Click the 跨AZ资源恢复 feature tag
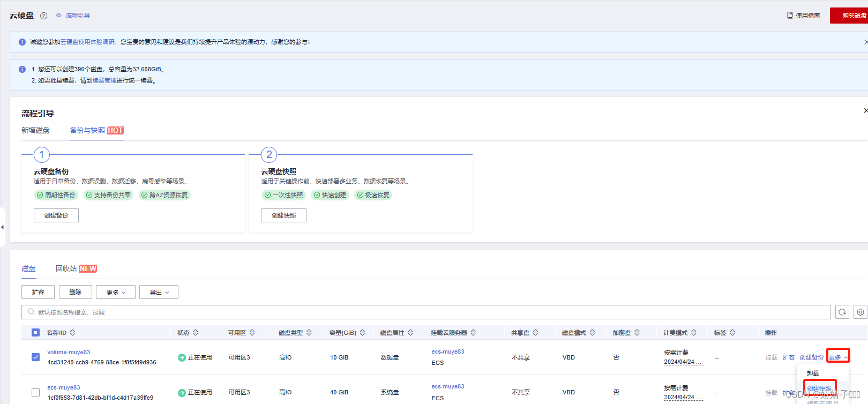Image resolution: width=868 pixels, height=404 pixels. (164, 195)
